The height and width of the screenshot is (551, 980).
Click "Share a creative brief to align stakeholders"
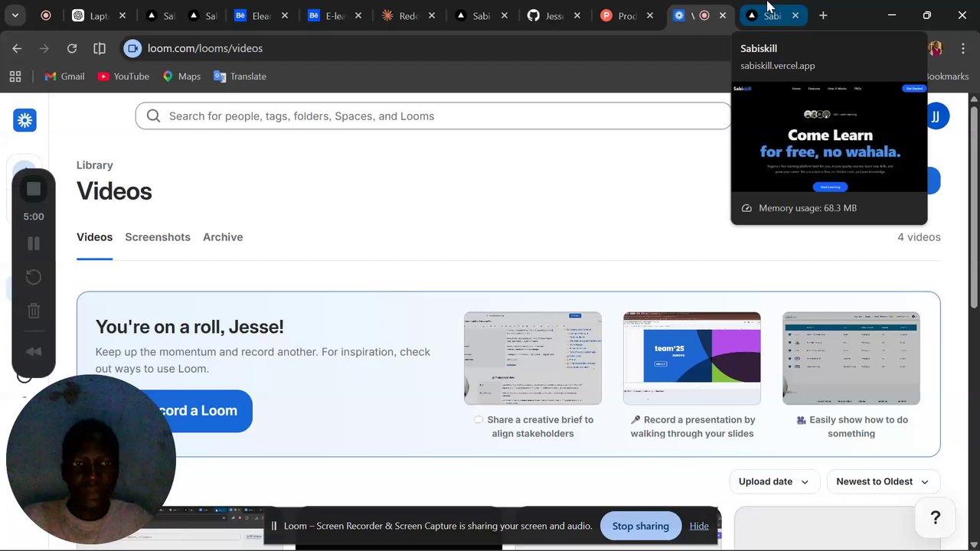[x=533, y=427]
